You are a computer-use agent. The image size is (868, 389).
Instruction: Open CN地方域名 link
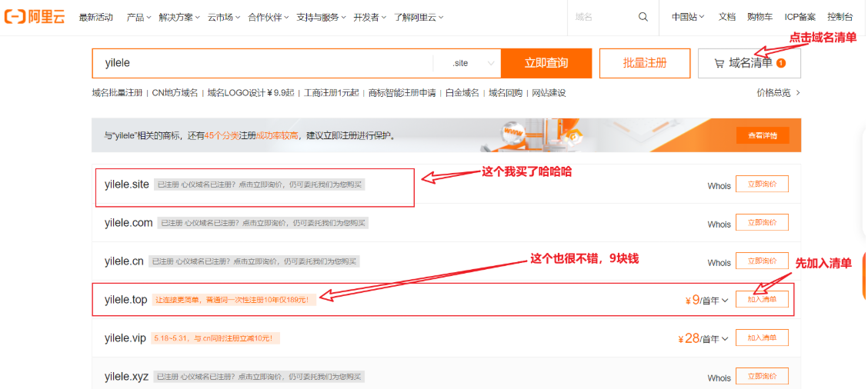point(175,93)
